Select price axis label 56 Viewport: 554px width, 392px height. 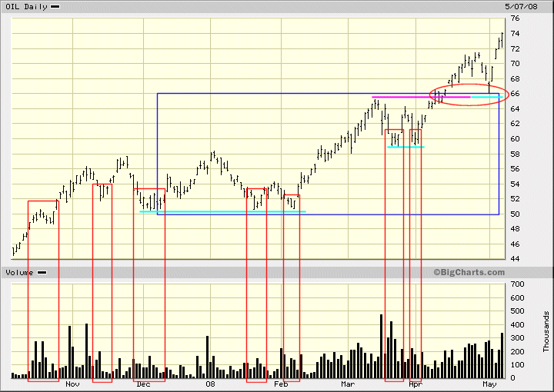coord(515,168)
